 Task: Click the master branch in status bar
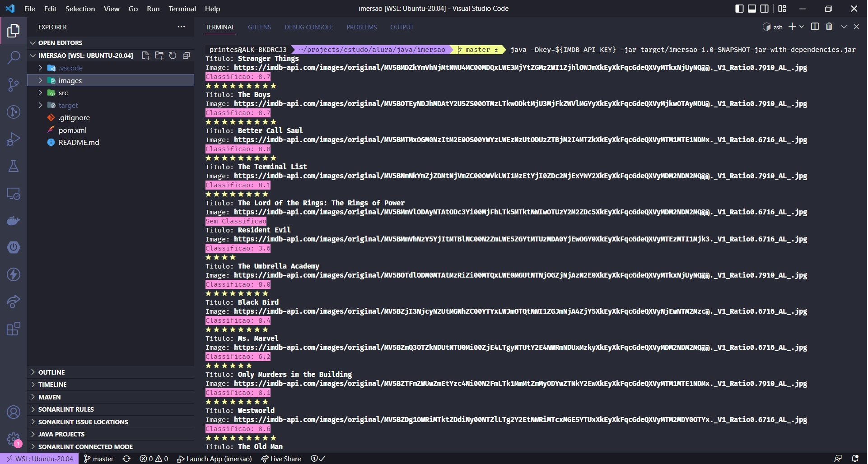tap(99, 459)
